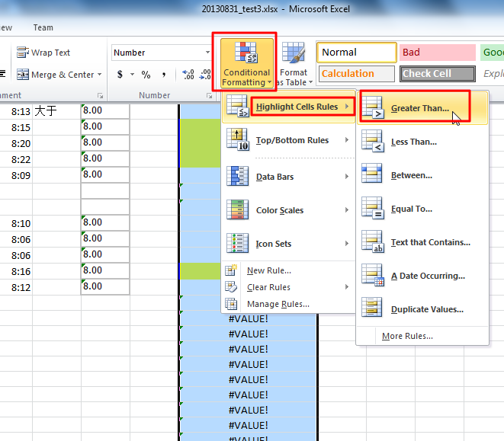Apply the Calculation cell style
This screenshot has height=441, width=504.
click(357, 74)
